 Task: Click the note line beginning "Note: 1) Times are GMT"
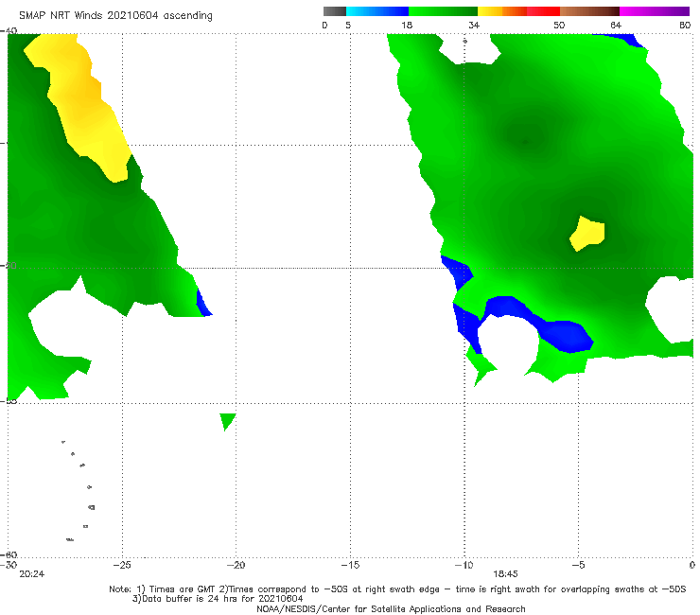397,589
